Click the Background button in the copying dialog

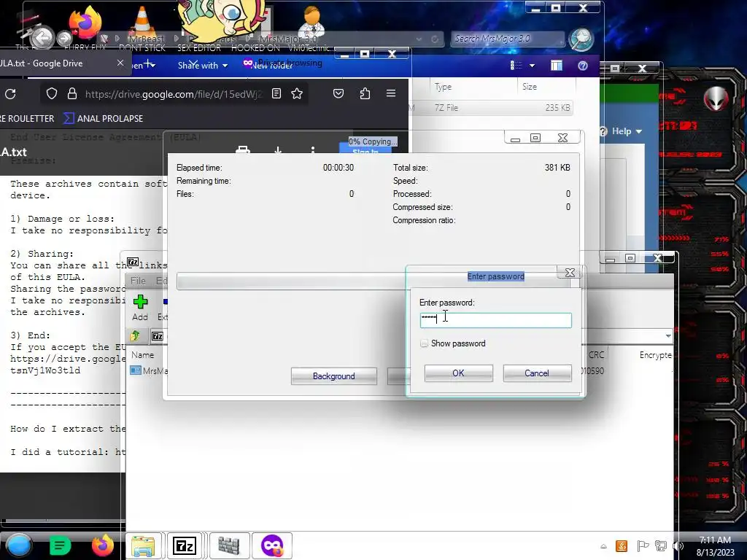[333, 376]
